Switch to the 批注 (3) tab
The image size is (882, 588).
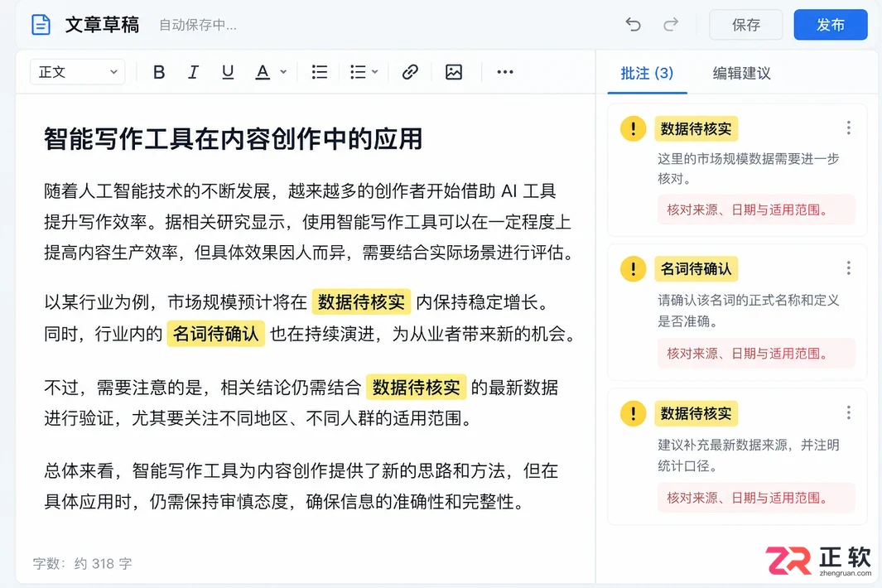(647, 73)
